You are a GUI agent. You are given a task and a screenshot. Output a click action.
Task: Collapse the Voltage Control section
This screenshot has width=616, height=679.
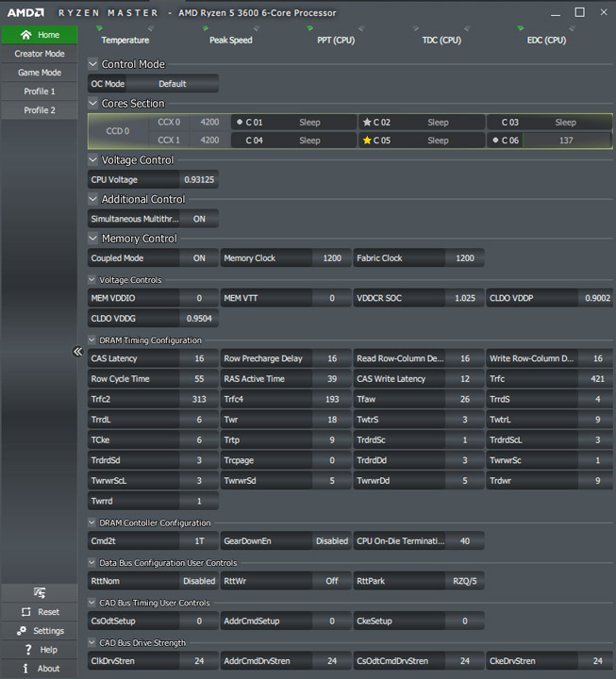[x=92, y=159]
